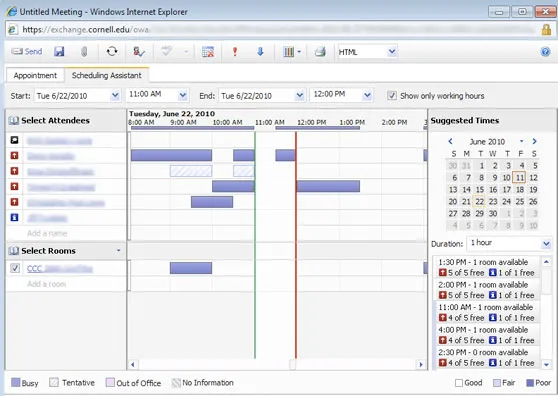Open the spell check dropdown arrow
Viewport: 558px width, 396px height.
tap(186, 52)
